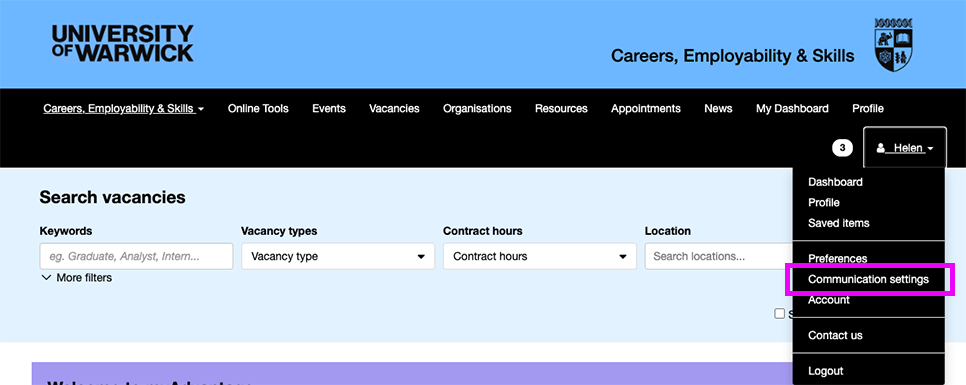Click the Warwick crest shield icon
Screen dimensions: 966x385
coord(894,45)
